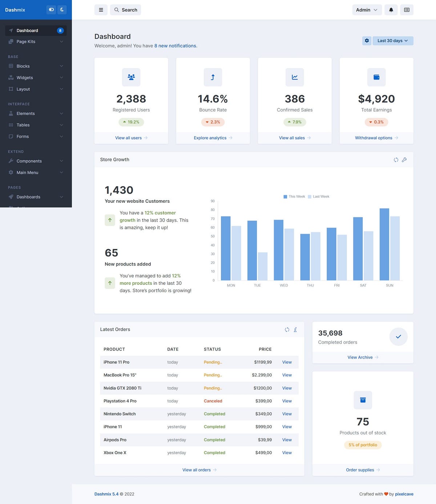
Task: Select Tables in the sidebar
Action: [x=35, y=125]
